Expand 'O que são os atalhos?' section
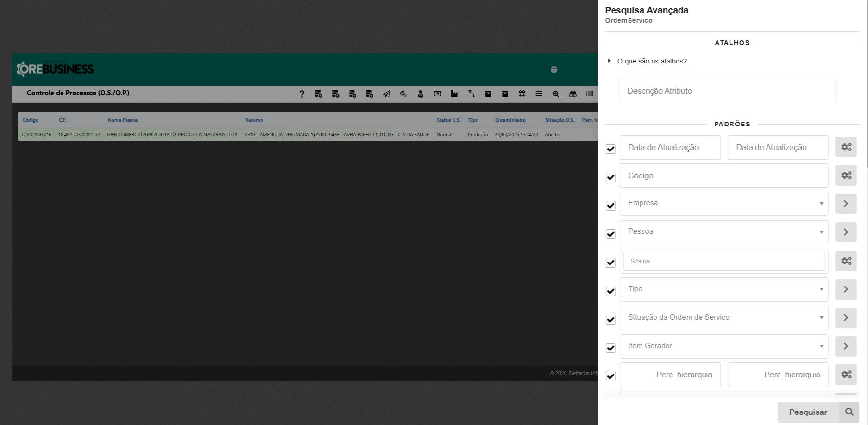Screen dimensions: 868x425 click(x=652, y=61)
